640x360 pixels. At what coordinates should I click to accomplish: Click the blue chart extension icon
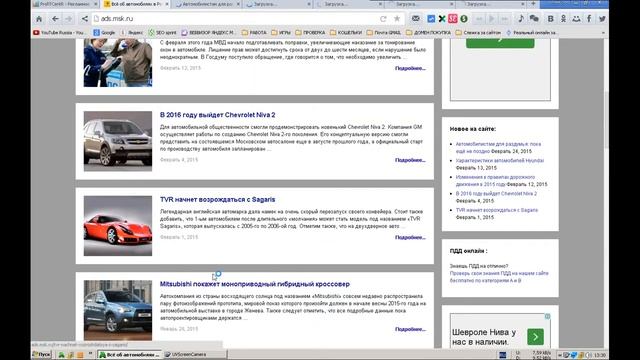click(431, 19)
